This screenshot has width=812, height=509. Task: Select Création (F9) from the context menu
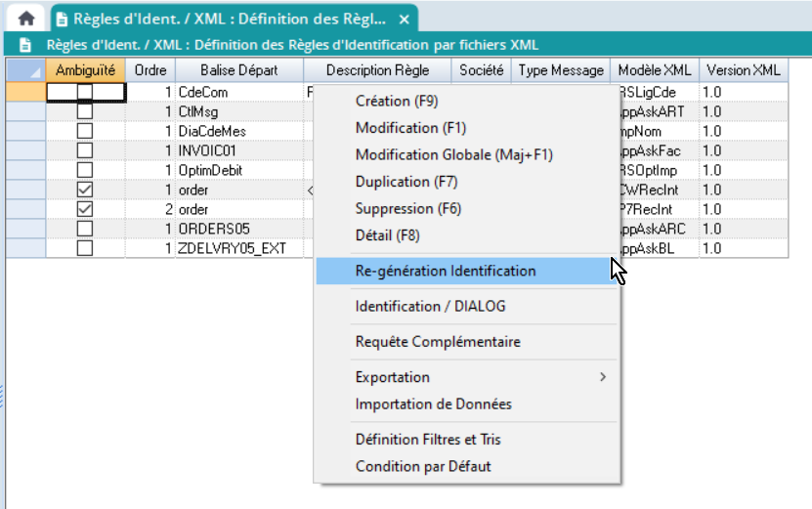tap(397, 101)
